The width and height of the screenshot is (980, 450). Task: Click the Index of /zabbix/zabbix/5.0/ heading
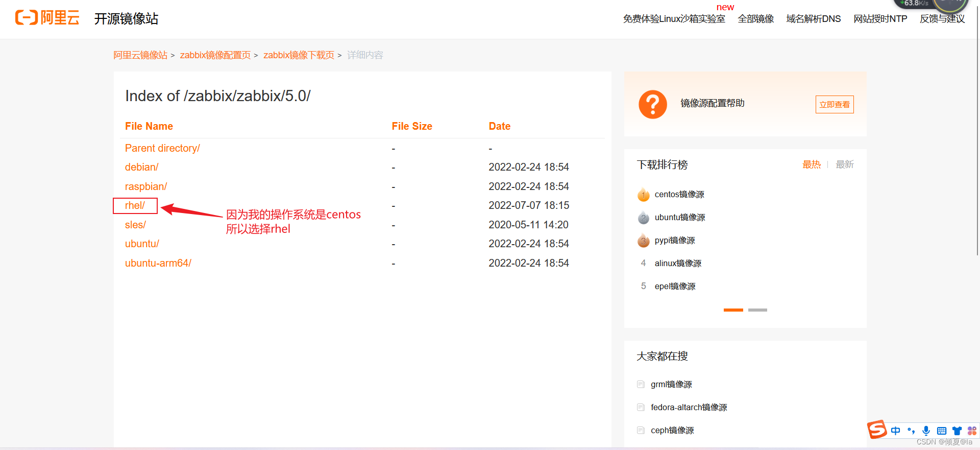point(218,96)
